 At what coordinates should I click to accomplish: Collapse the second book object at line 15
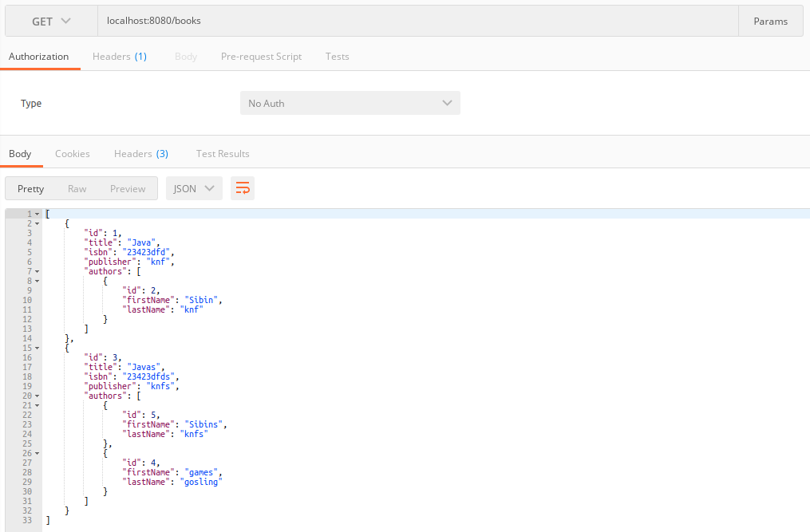coord(35,348)
